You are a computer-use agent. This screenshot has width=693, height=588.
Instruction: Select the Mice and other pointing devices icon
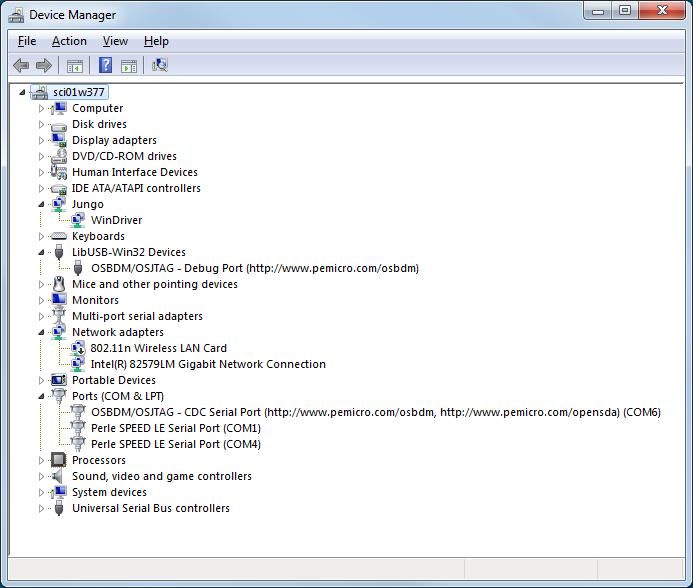coord(58,284)
